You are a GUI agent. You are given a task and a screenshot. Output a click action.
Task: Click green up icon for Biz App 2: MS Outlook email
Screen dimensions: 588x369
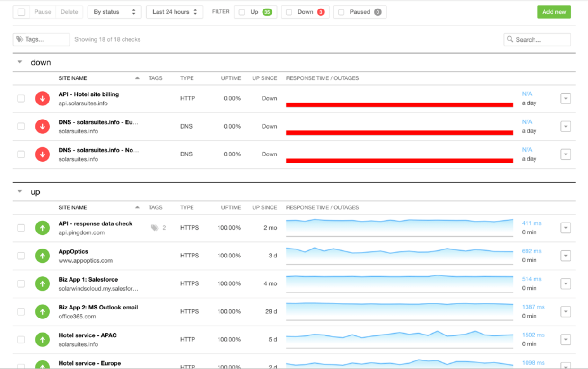(43, 311)
